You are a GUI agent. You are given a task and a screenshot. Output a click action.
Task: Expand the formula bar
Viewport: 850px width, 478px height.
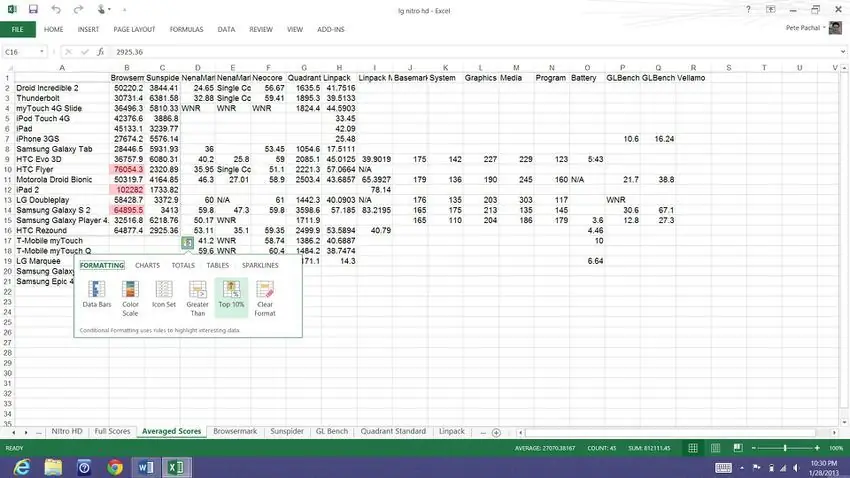[x=843, y=52]
